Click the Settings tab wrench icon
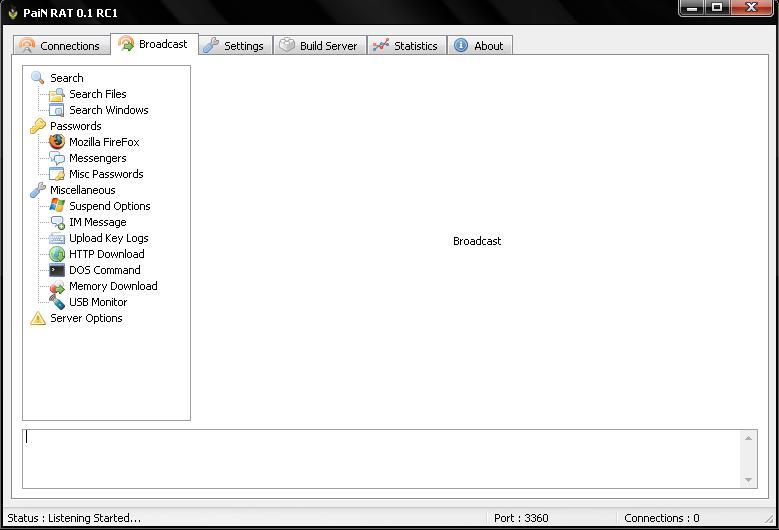The height and width of the screenshot is (530, 779). tap(211, 46)
